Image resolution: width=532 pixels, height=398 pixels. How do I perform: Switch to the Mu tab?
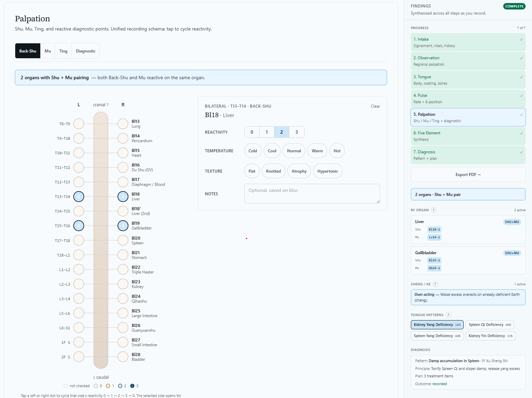point(48,51)
